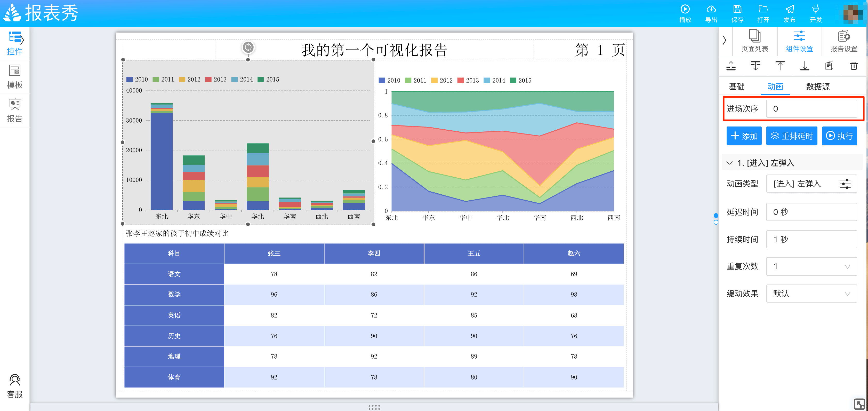Click the 第 1 页 page label

coord(600,50)
